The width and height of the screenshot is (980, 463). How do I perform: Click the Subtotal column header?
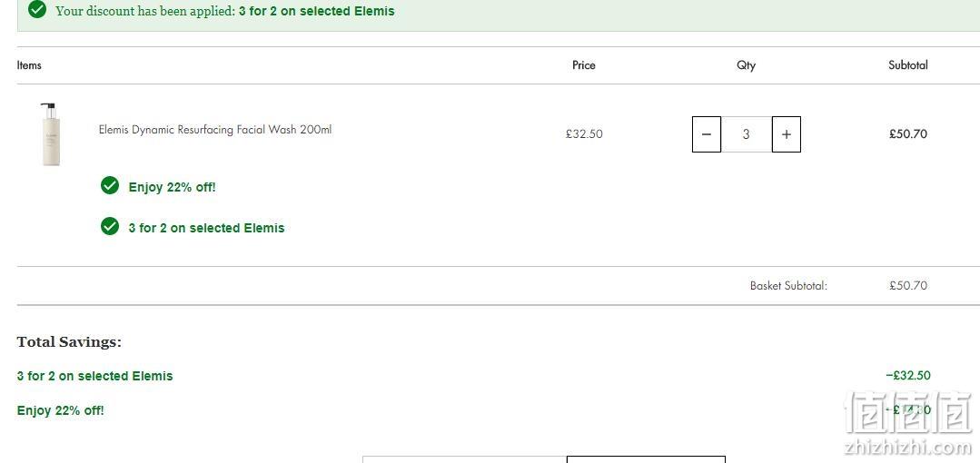908,65
